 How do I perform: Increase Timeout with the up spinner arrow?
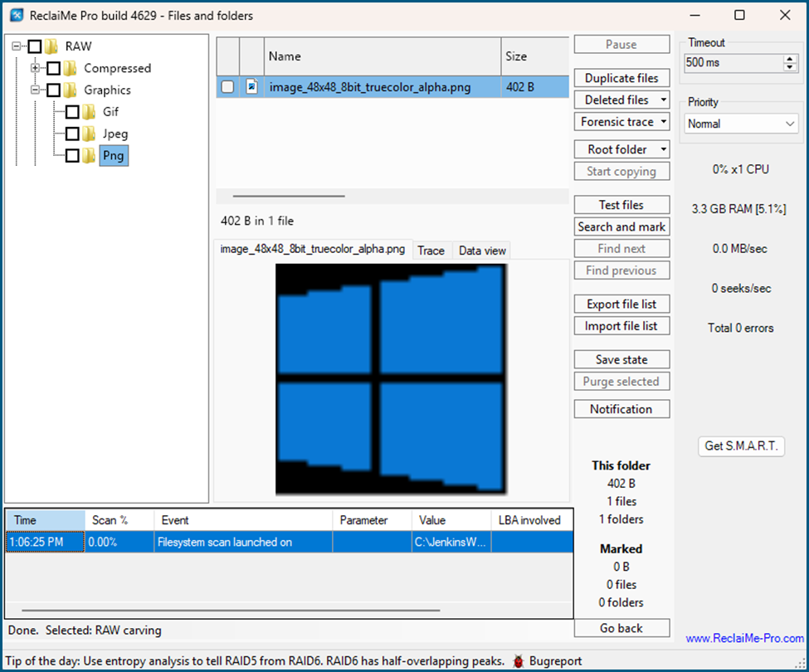pos(790,59)
